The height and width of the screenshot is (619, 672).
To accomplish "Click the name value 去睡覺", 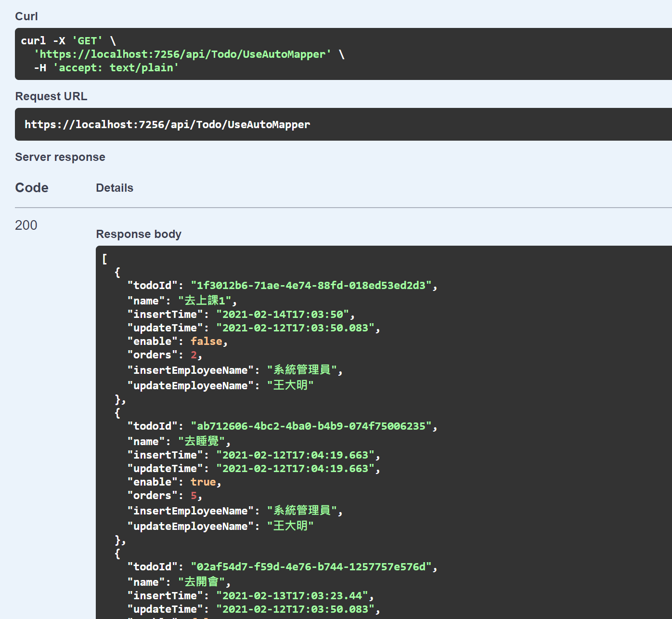I will (x=202, y=441).
